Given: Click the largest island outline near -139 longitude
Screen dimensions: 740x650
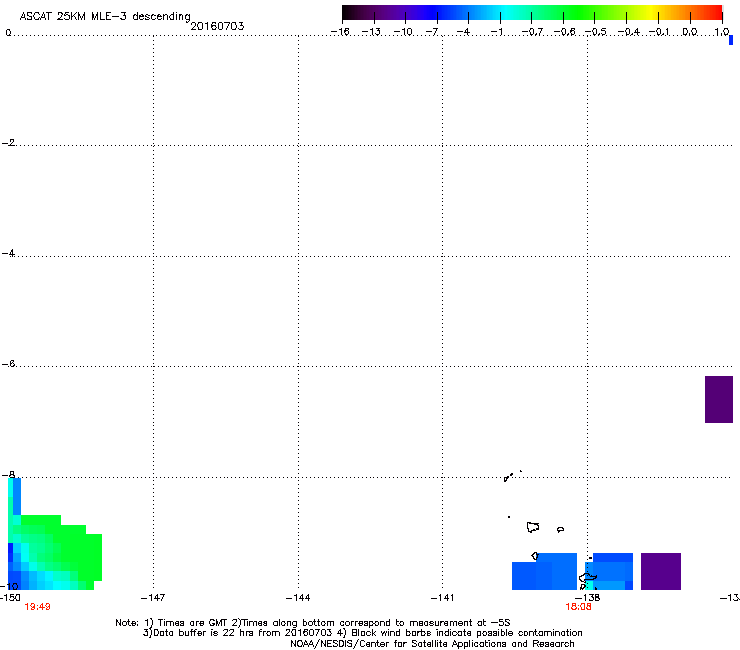Looking at the screenshot, I should tap(533, 527).
